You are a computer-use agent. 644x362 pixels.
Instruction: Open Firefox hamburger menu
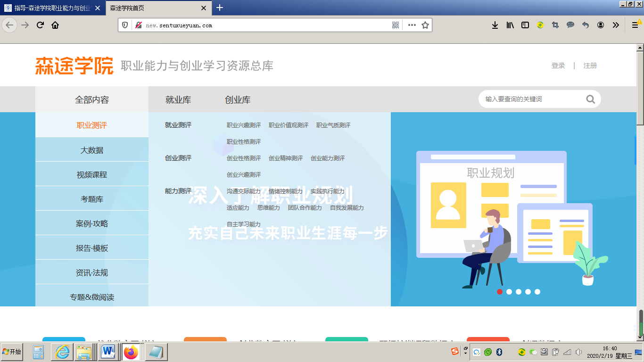pyautogui.click(x=635, y=25)
